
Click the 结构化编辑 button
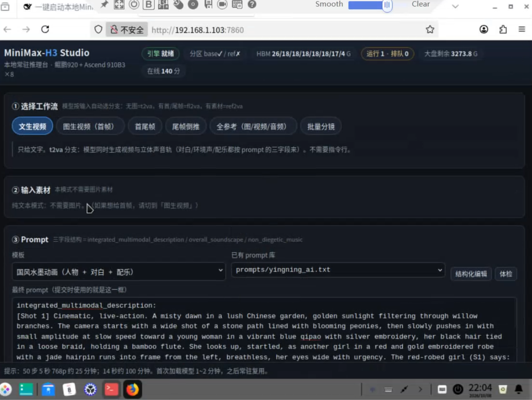[x=471, y=274]
